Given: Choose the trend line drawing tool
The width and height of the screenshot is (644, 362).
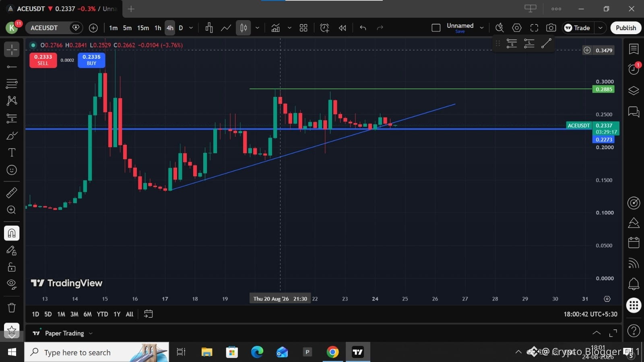Looking at the screenshot, I should click(x=12, y=67).
